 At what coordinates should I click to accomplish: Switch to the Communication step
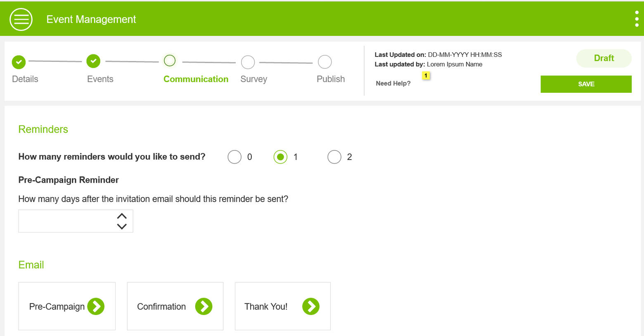170,61
